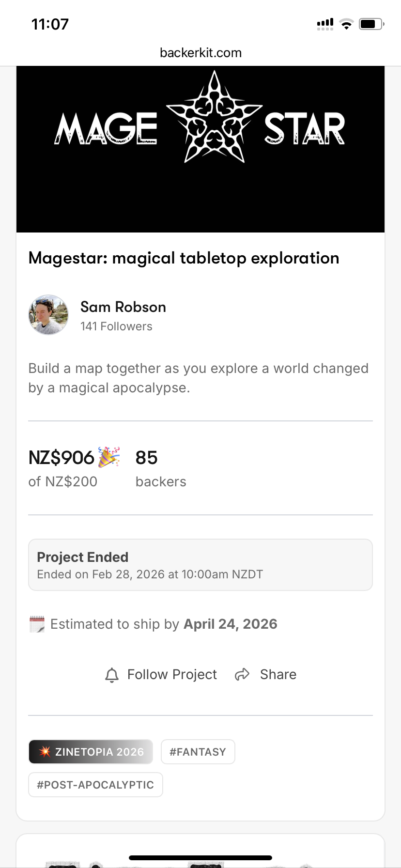Follow this project via Follow Project text

(x=172, y=674)
